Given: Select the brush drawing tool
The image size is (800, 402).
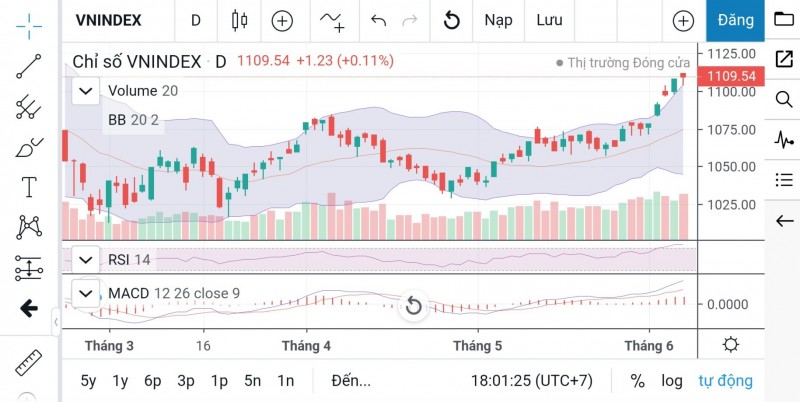Looking at the screenshot, I should (28, 147).
